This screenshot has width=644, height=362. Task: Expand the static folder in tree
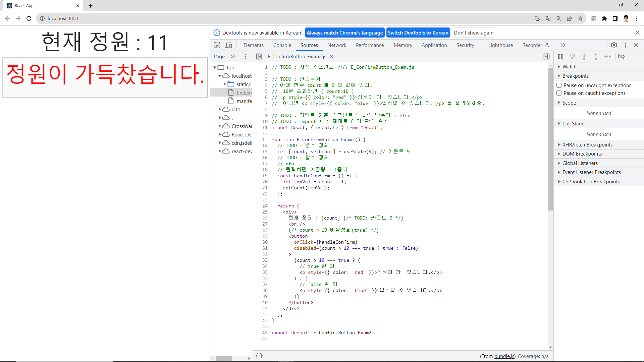coord(225,84)
